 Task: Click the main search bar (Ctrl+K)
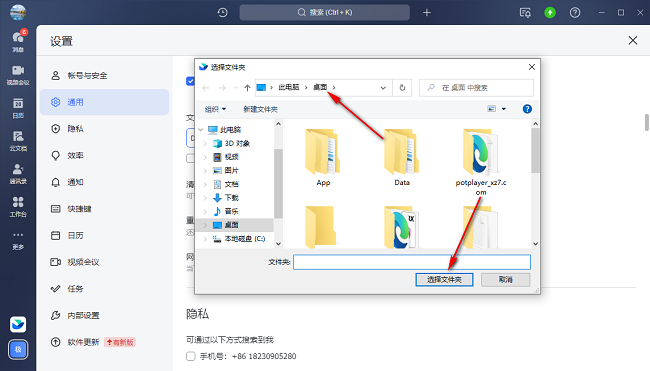[325, 12]
